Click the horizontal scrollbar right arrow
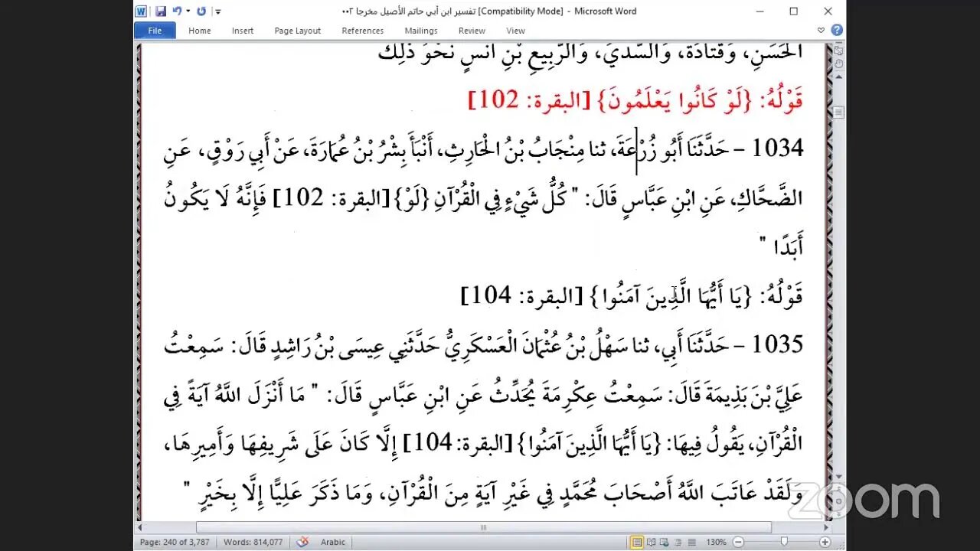980x551 pixels. click(x=827, y=527)
